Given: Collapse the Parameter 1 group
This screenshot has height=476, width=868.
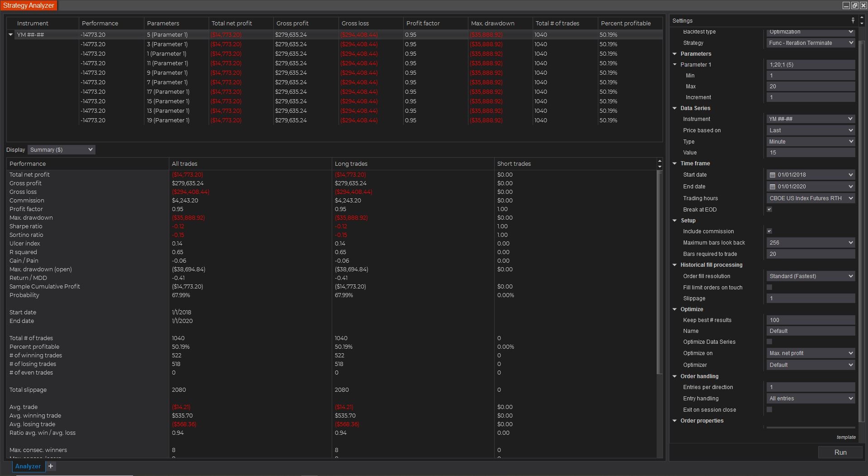Looking at the screenshot, I should (x=675, y=65).
